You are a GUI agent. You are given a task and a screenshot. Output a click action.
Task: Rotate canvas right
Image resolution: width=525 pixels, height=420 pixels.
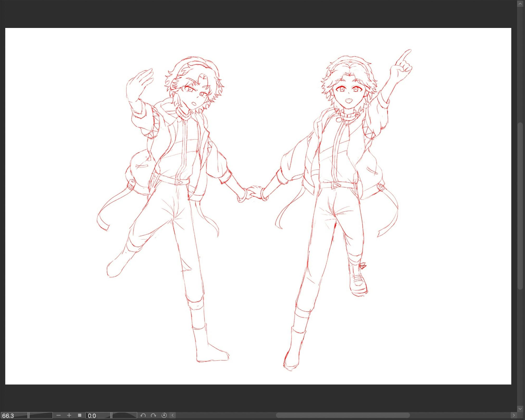click(153, 415)
